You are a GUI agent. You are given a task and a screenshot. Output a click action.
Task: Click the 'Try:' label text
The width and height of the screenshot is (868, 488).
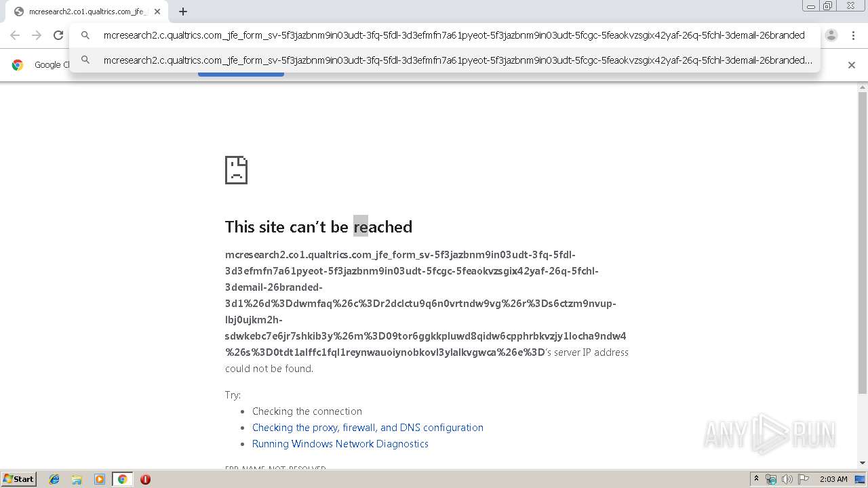[233, 395]
